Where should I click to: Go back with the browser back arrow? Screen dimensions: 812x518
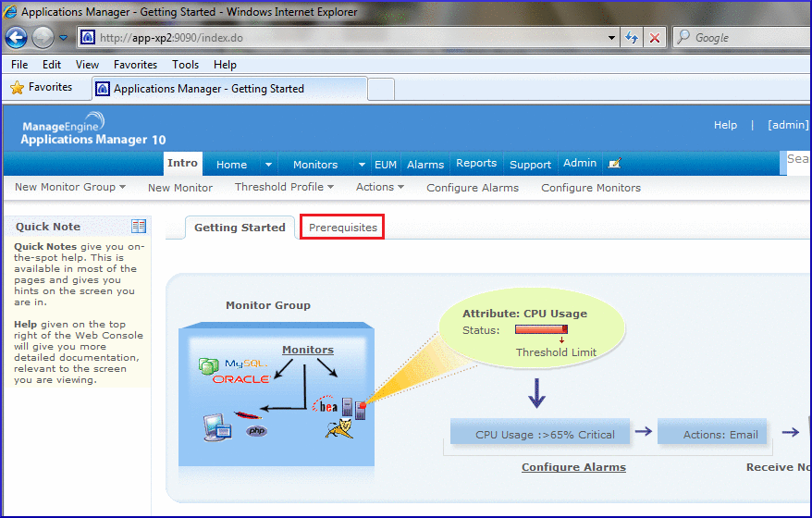(16, 38)
